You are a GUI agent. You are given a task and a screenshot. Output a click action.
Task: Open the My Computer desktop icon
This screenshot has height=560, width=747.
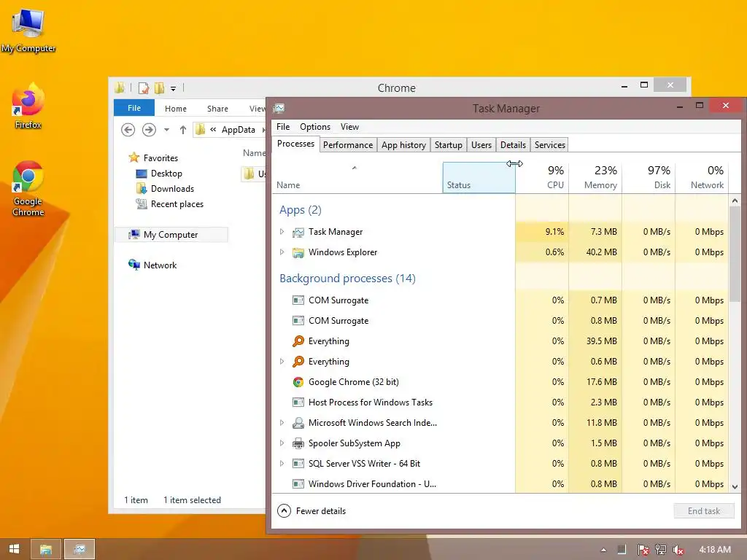click(x=28, y=31)
